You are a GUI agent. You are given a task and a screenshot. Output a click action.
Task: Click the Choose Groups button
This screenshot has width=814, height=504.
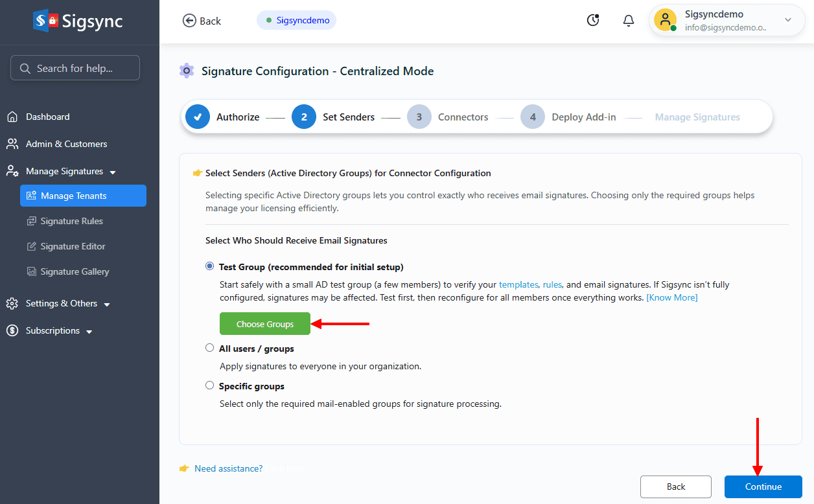pyautogui.click(x=265, y=323)
